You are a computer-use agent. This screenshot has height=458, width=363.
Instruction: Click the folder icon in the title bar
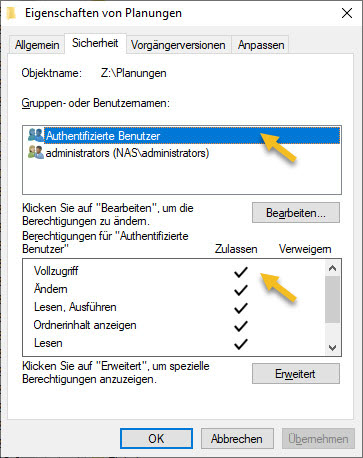point(12,13)
